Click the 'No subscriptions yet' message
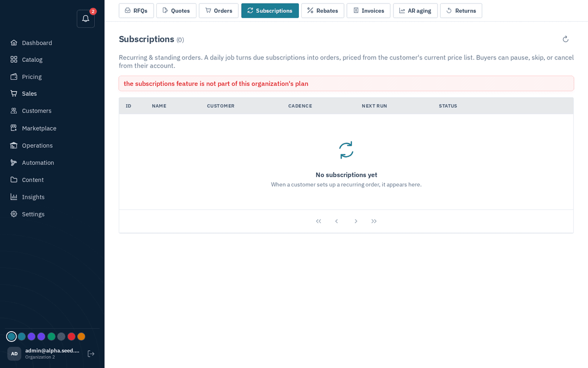The image size is (588, 368). pyautogui.click(x=346, y=175)
